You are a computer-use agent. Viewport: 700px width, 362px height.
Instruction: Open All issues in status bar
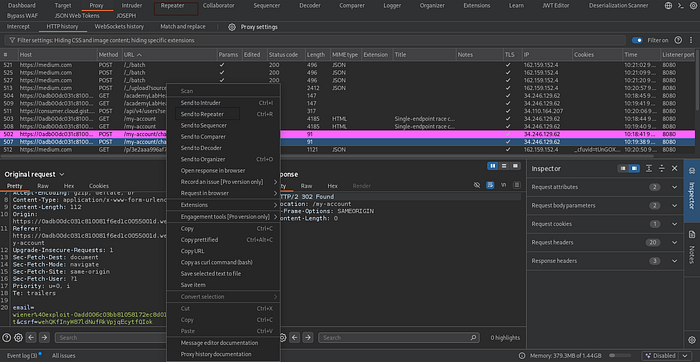point(63,356)
